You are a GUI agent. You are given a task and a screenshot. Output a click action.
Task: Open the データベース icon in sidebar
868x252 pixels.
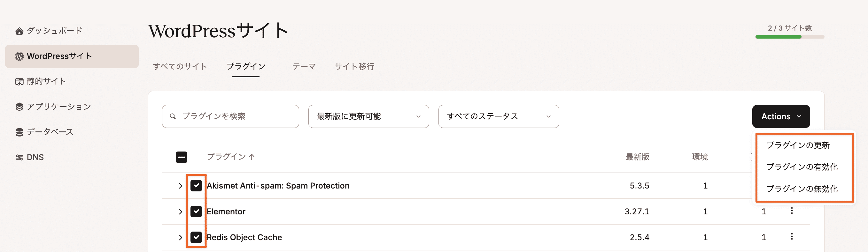pos(19,132)
